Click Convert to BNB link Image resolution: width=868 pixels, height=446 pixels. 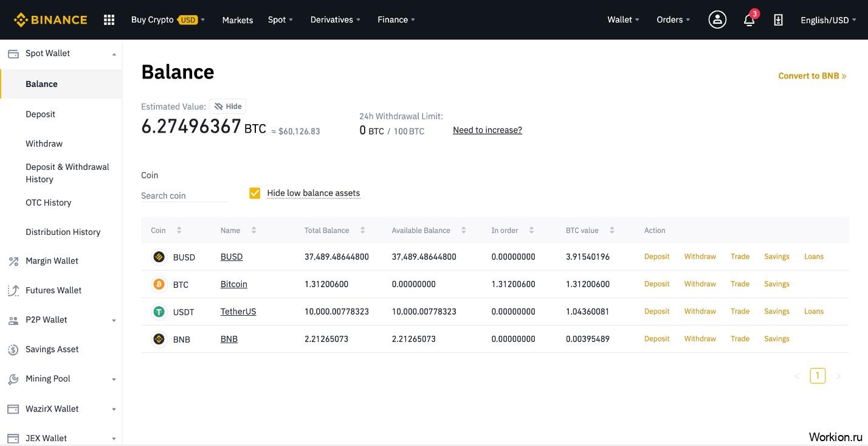(x=812, y=76)
